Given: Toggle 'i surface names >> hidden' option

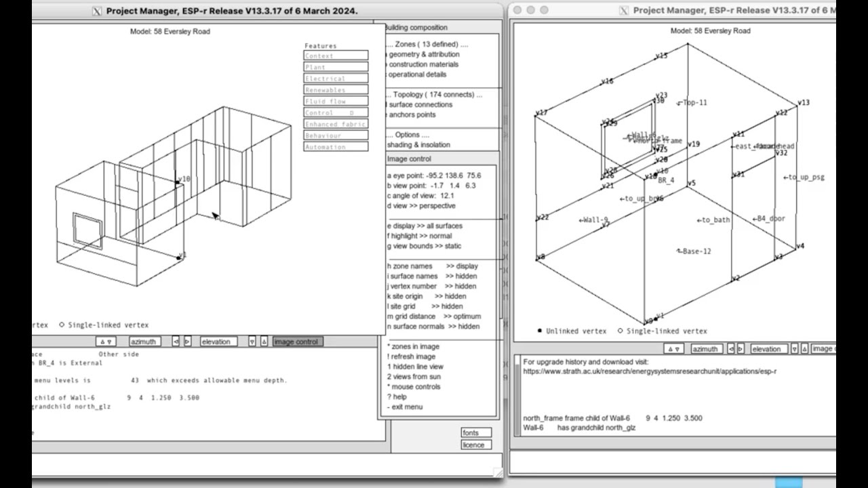Looking at the screenshot, I should click(x=432, y=277).
